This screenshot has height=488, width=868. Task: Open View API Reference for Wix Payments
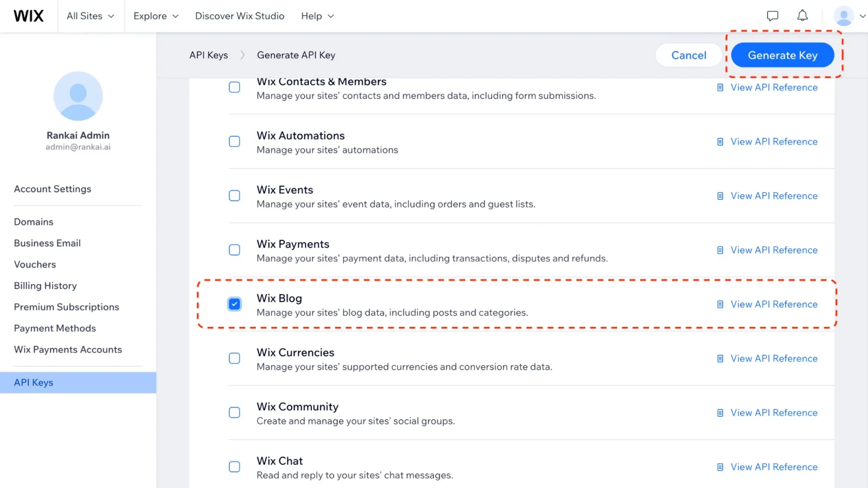coord(774,250)
